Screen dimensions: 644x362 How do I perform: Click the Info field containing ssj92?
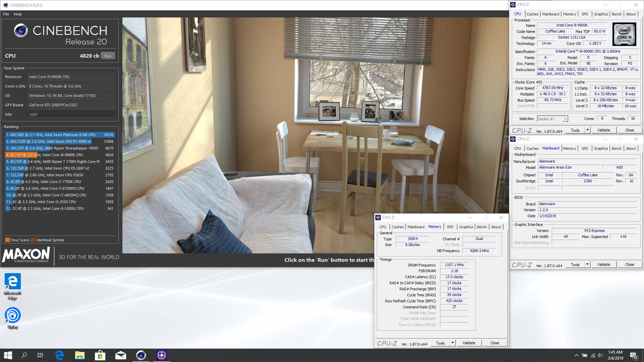pyautogui.click(x=71, y=114)
